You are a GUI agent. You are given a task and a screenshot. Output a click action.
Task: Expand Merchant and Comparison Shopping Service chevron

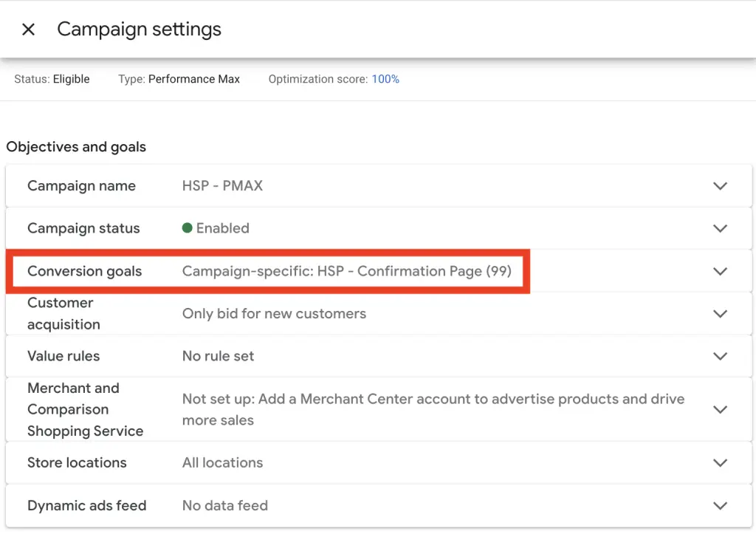tap(721, 409)
